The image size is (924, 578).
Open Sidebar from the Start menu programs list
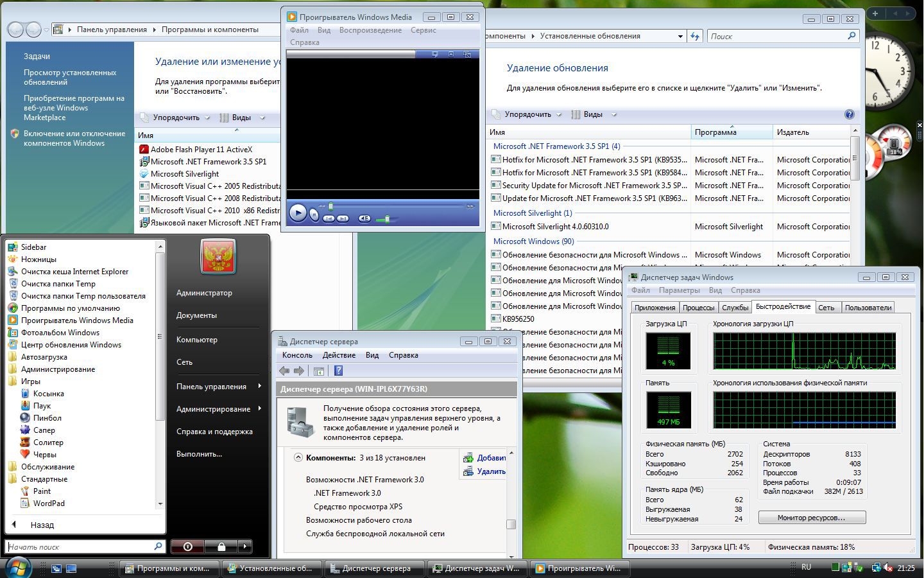[33, 247]
